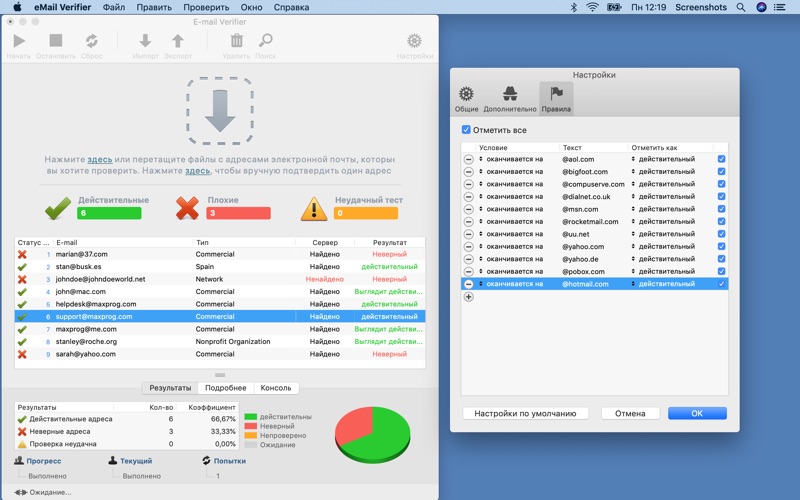
Task: Open condition dropdown for @aol.com rule
Action: click(x=511, y=159)
